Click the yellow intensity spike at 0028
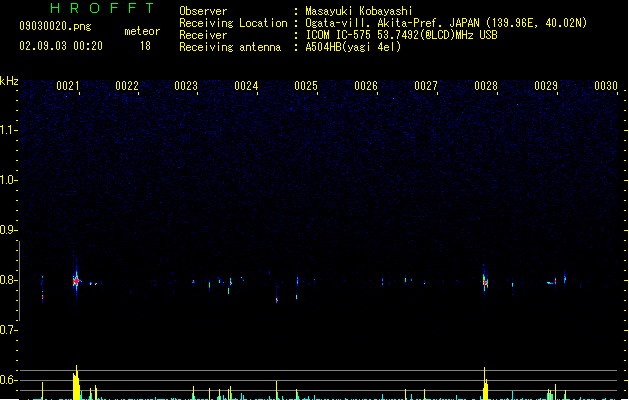Viewport: 629px width, 400px height. coord(485,383)
